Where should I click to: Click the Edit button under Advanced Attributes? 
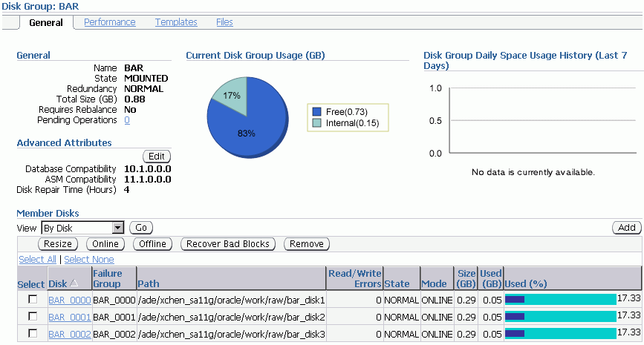[x=157, y=157]
